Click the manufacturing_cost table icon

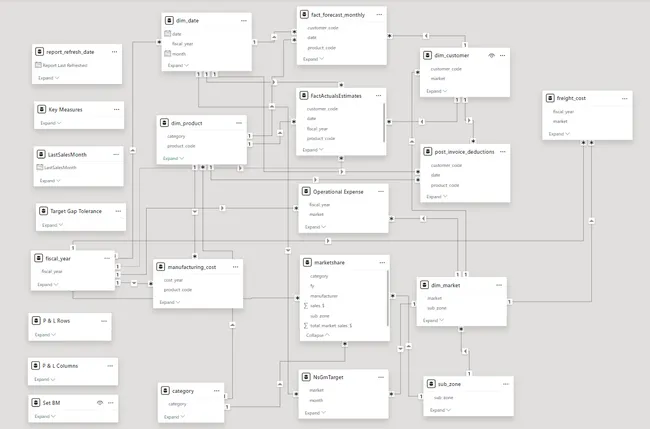160,267
